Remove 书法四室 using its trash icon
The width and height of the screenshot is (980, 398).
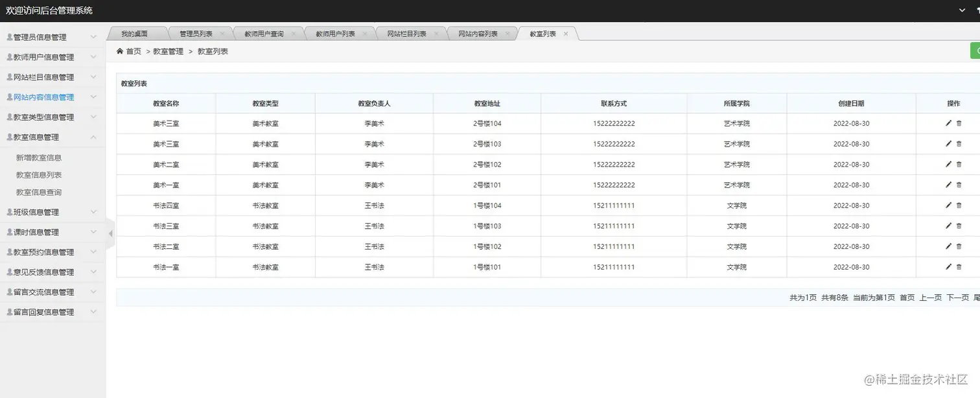click(x=959, y=205)
